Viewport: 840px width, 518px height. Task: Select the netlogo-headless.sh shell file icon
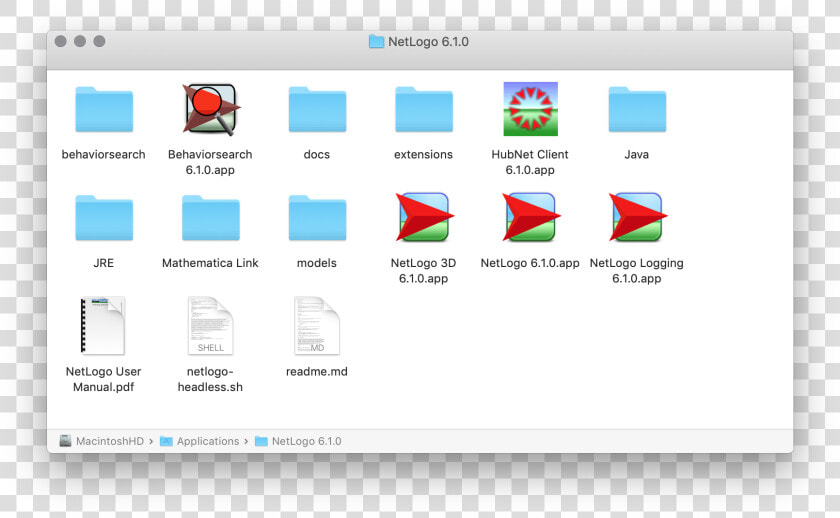pos(211,326)
